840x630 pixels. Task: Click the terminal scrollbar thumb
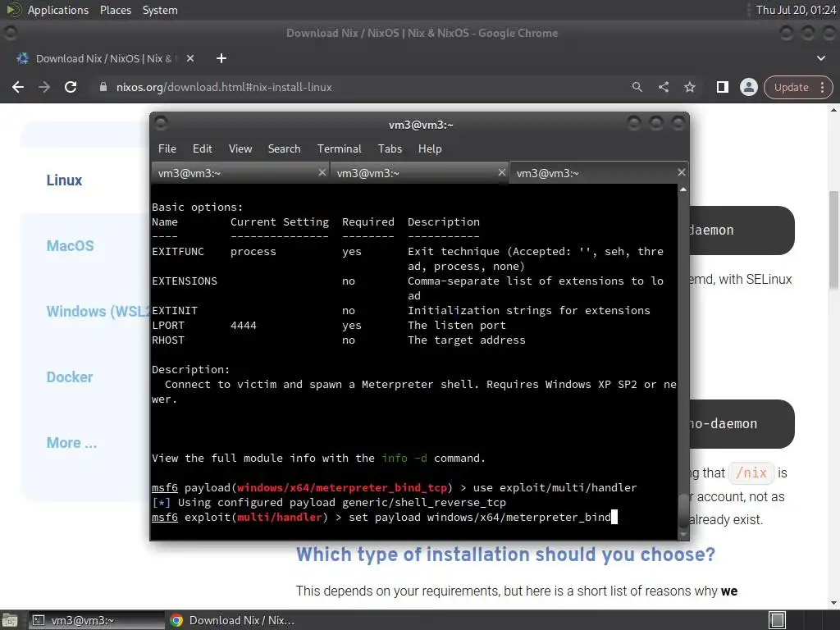(x=683, y=510)
